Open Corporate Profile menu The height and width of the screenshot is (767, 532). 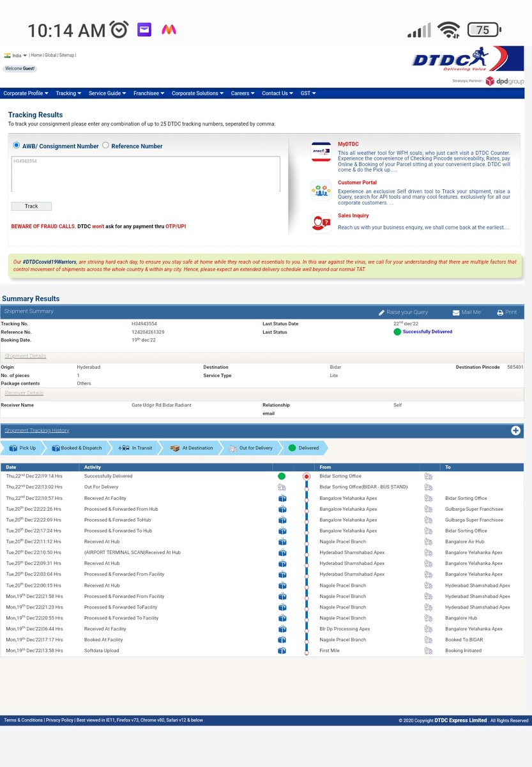pos(26,93)
